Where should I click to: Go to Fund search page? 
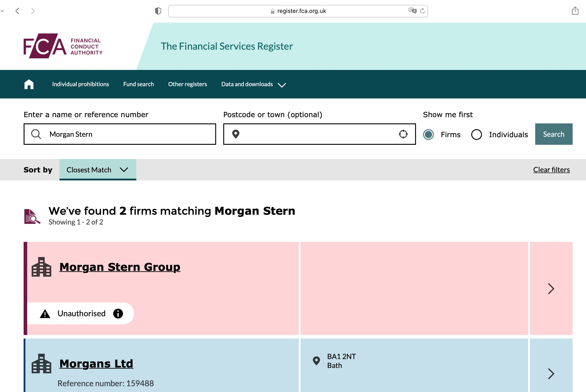138,84
